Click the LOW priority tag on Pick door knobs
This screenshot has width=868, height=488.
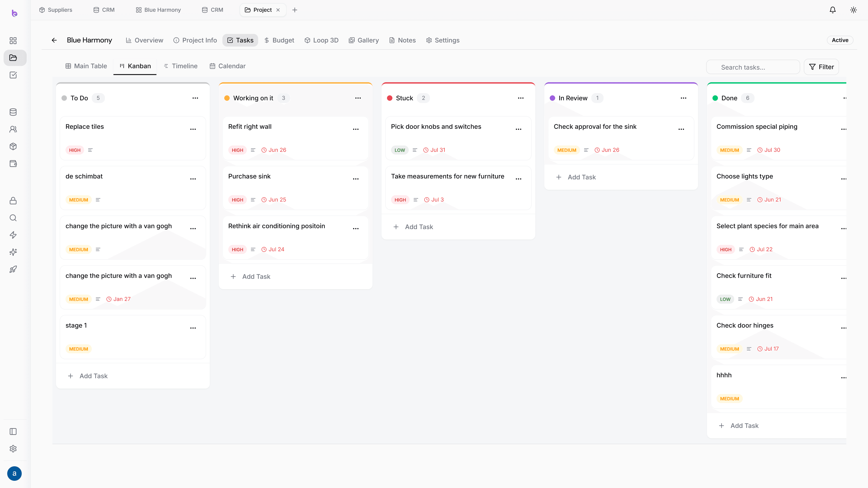click(x=400, y=150)
